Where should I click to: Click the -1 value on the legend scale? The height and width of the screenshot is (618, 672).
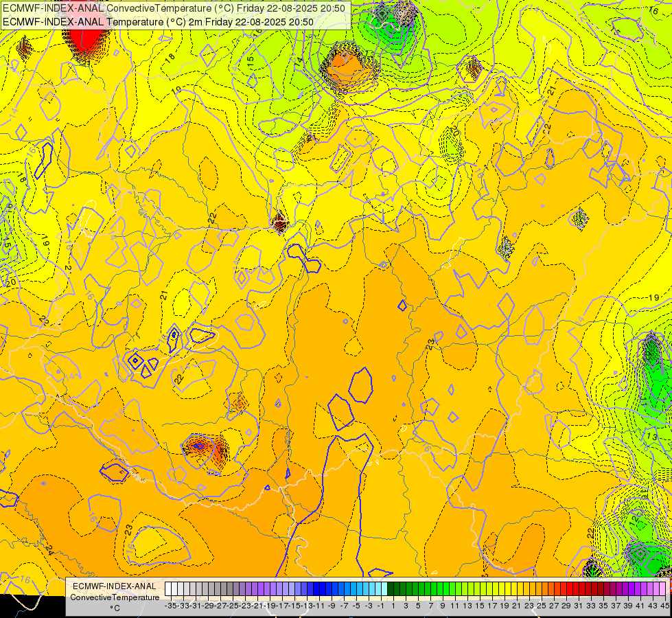(x=381, y=606)
